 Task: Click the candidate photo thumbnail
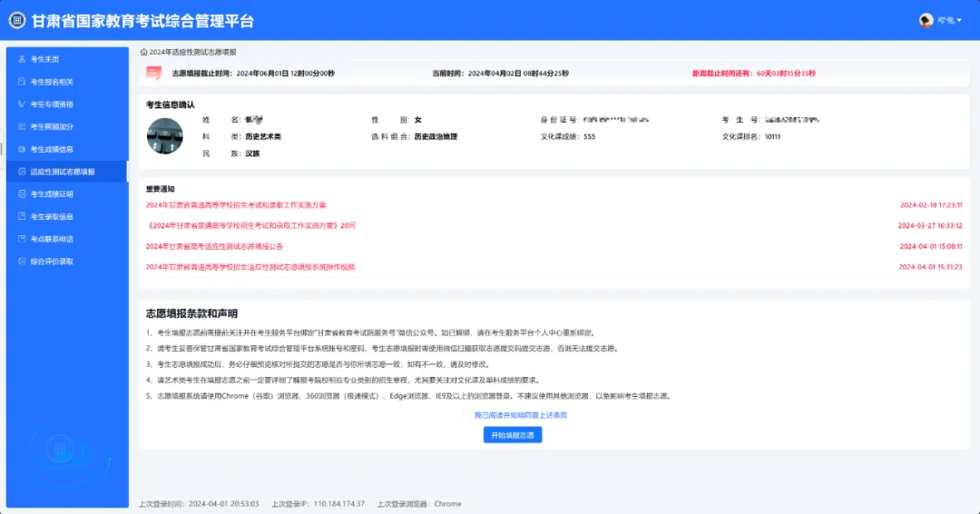click(164, 135)
